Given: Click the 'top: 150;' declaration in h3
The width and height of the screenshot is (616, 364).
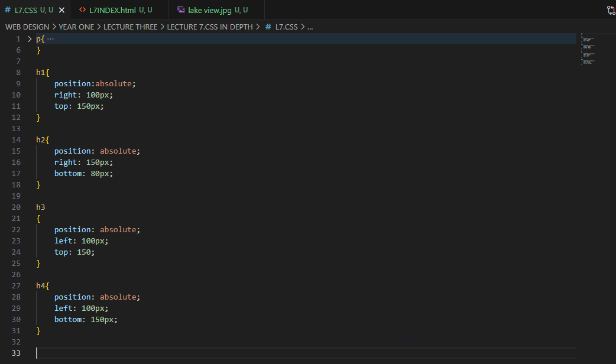Looking at the screenshot, I should pos(74,252).
